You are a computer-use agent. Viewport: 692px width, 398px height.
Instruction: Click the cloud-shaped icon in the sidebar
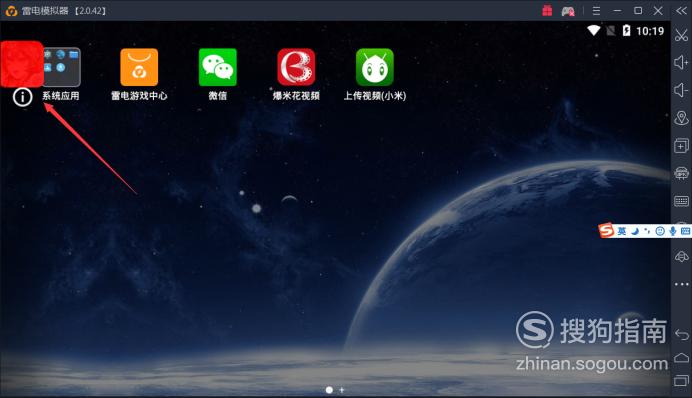click(x=681, y=256)
